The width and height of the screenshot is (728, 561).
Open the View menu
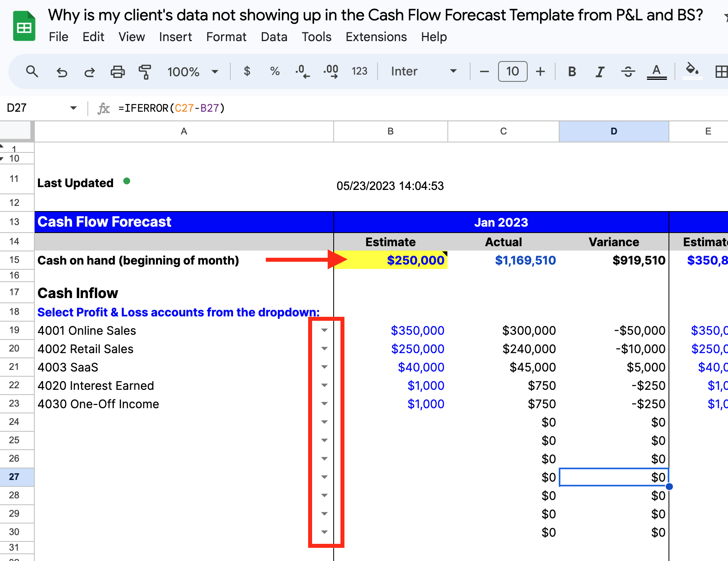tap(131, 37)
